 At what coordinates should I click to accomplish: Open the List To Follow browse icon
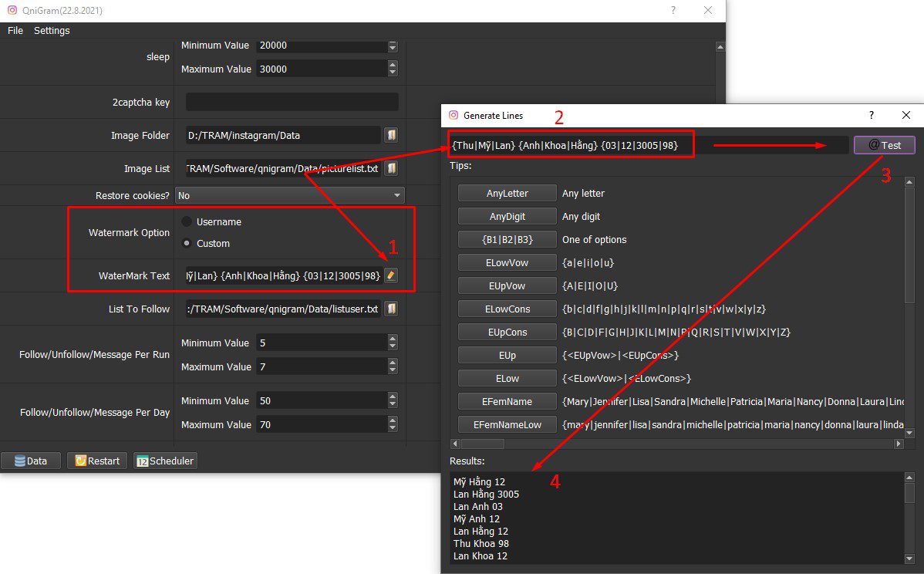tap(391, 308)
